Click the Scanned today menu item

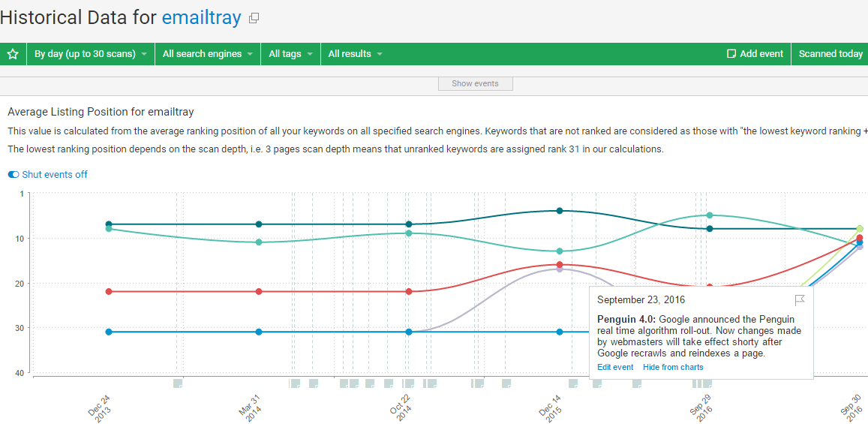tap(830, 54)
